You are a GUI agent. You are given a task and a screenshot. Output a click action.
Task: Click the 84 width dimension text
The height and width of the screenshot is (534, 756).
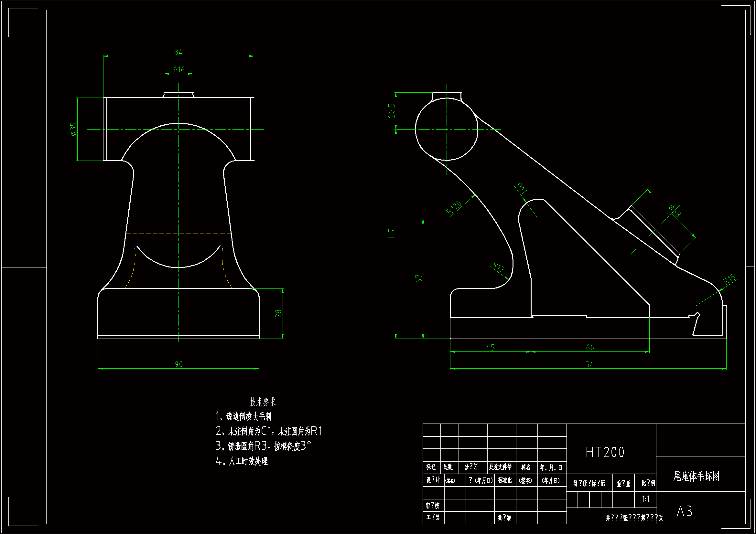178,52
